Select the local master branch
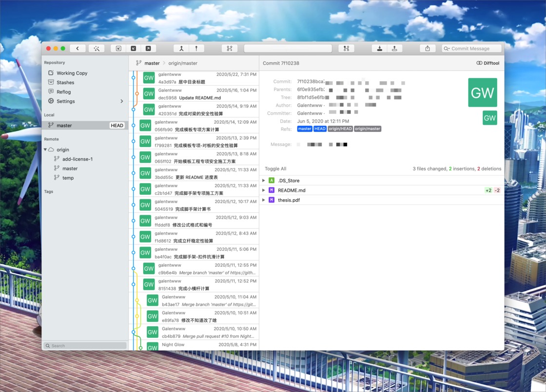This screenshot has height=392, width=546. pyautogui.click(x=85, y=125)
